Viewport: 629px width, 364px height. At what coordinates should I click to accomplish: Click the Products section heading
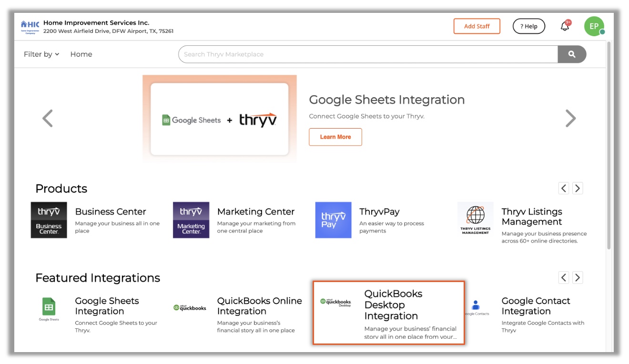coord(61,189)
